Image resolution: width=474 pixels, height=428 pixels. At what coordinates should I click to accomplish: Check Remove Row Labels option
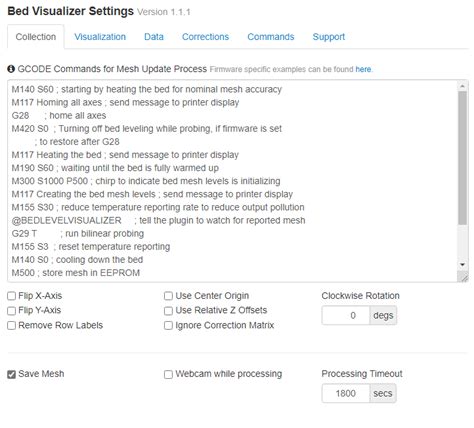pos(12,325)
